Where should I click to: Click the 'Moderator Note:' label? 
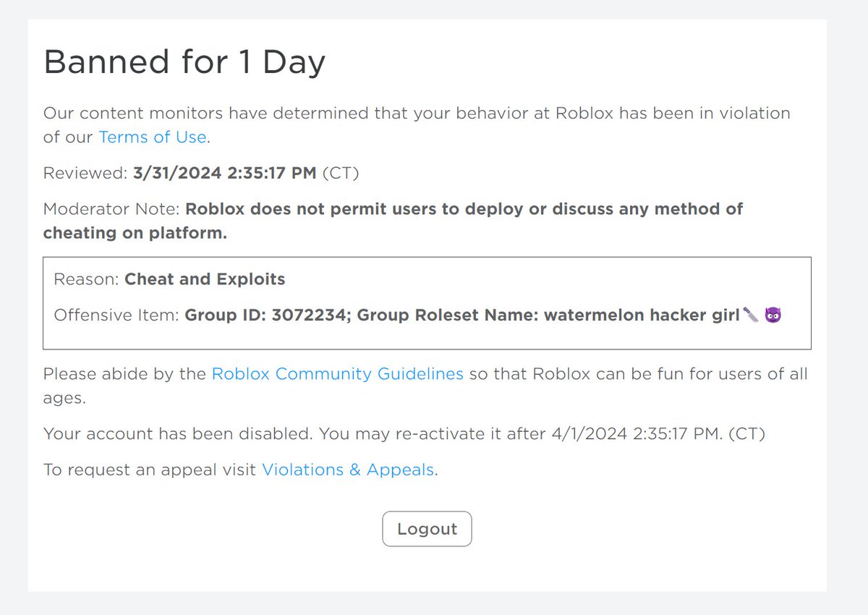point(112,209)
